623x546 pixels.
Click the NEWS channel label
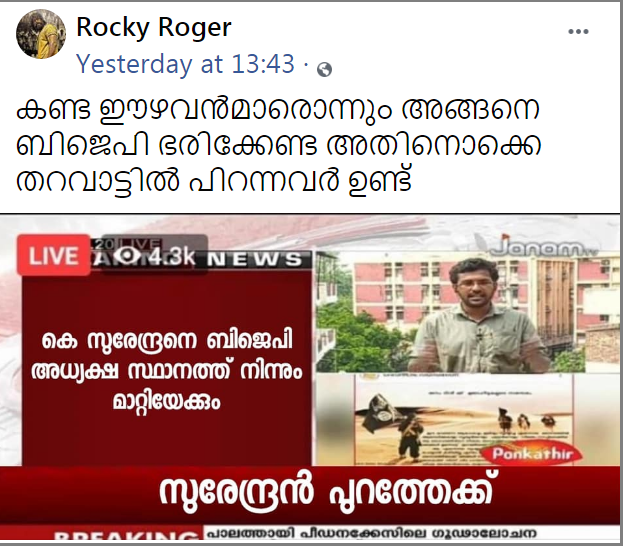(255, 259)
